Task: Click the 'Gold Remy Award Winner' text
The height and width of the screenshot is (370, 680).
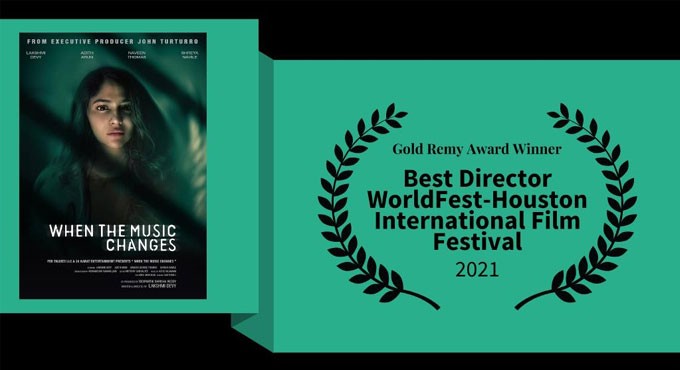Action: click(477, 149)
